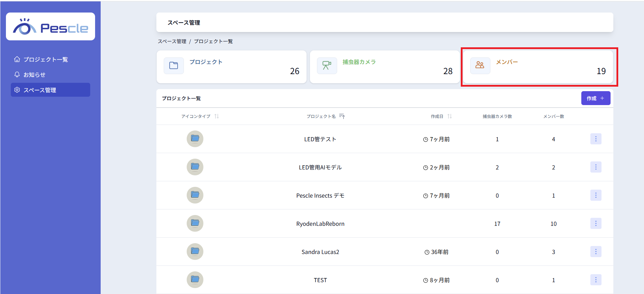644x294 pixels.
Task: Click the RyodenLabReborn project name
Action: [320, 224]
